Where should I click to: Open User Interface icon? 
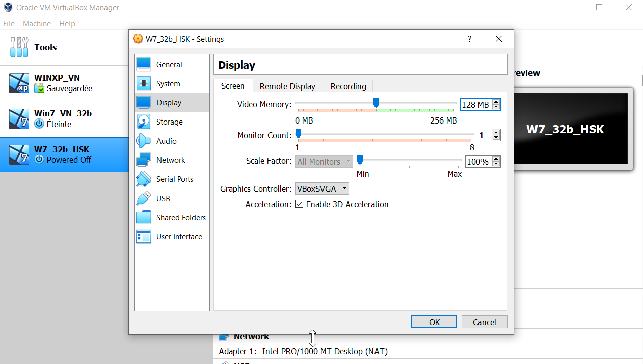click(144, 236)
